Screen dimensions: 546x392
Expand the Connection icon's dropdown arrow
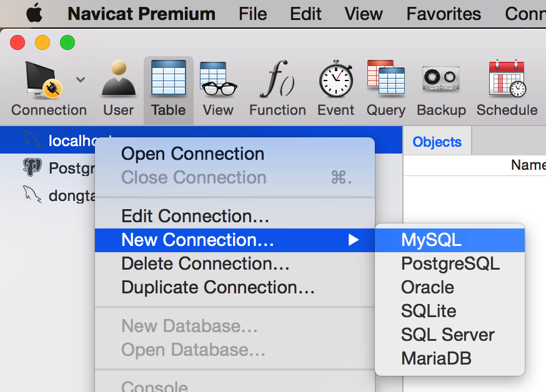79,79
